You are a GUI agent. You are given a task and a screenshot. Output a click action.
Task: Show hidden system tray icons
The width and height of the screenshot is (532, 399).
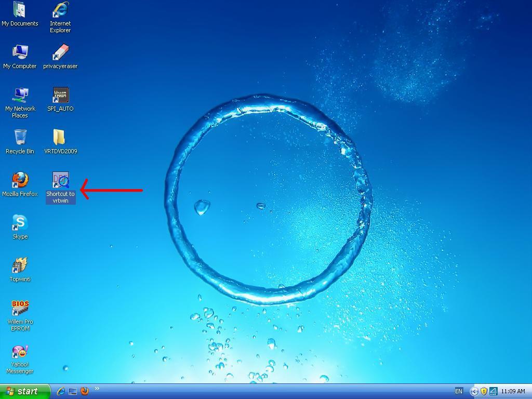pyautogui.click(x=474, y=391)
